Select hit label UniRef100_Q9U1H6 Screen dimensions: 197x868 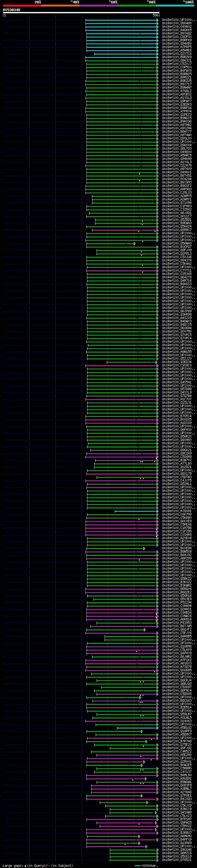[x=177, y=850]
